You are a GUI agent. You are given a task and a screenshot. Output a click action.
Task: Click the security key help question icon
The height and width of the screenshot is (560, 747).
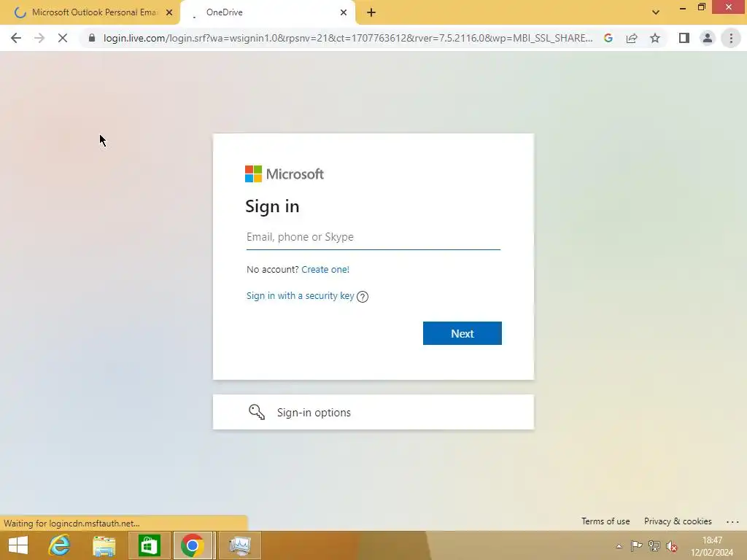363,297
